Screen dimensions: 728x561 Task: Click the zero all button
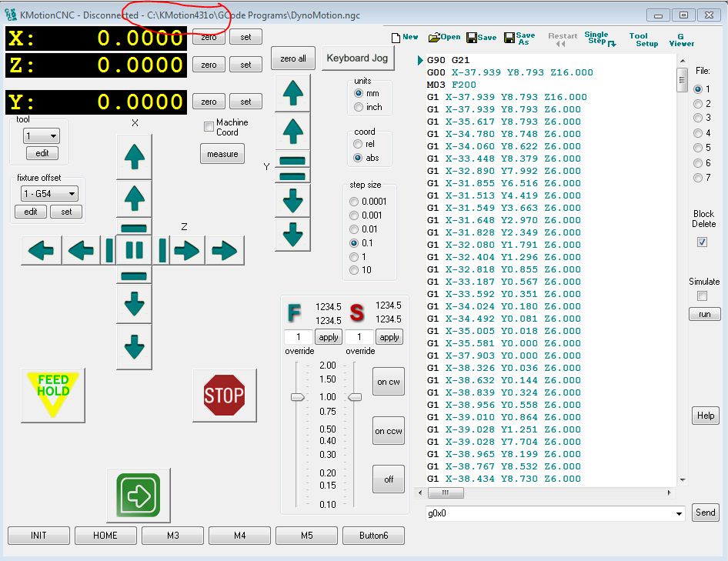tap(293, 58)
